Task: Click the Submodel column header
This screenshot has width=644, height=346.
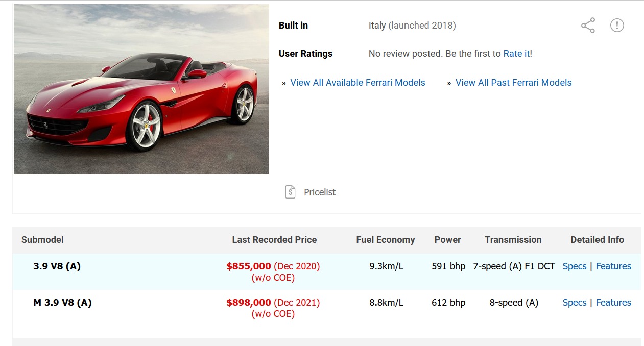Action: [x=42, y=240]
